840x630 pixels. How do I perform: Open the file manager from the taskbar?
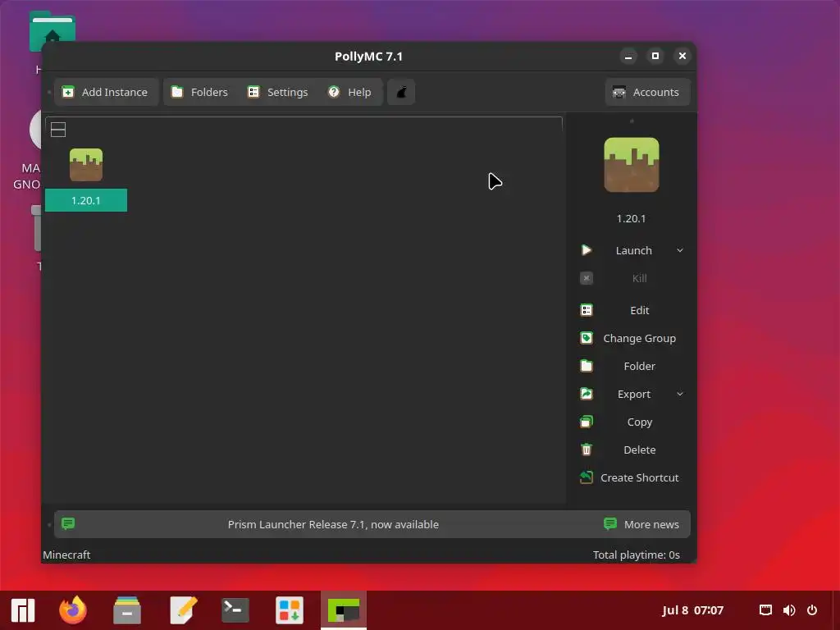point(127,610)
